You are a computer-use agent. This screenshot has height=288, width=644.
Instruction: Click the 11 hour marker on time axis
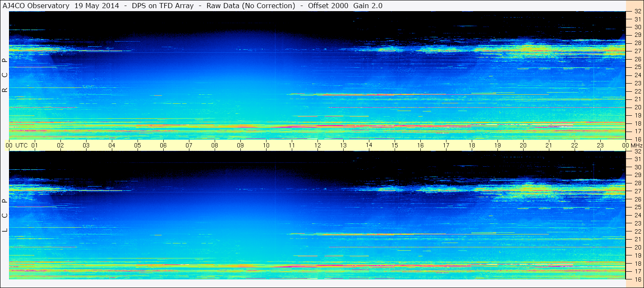point(292,145)
